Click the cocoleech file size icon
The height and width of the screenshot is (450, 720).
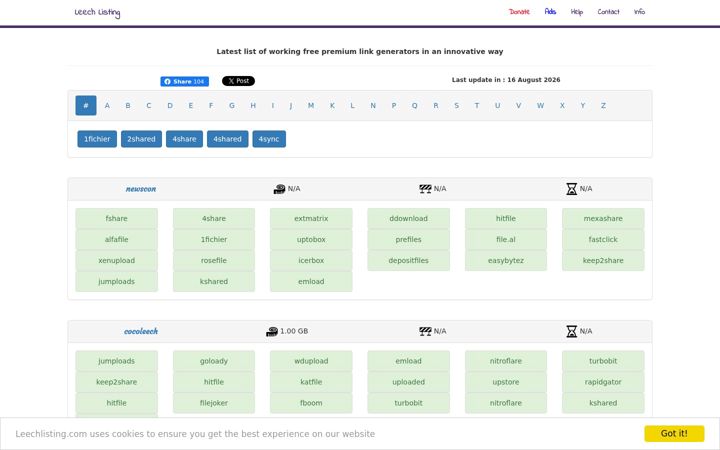click(x=272, y=331)
